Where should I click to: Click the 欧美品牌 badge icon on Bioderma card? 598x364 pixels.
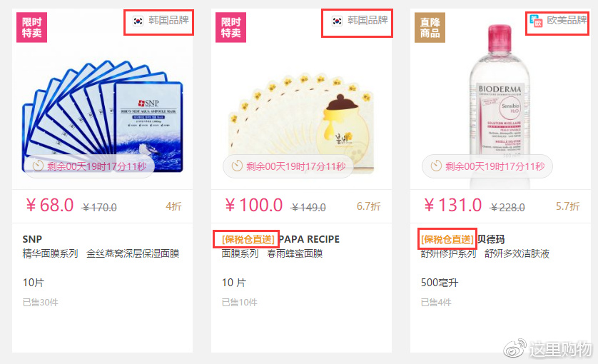click(x=536, y=21)
